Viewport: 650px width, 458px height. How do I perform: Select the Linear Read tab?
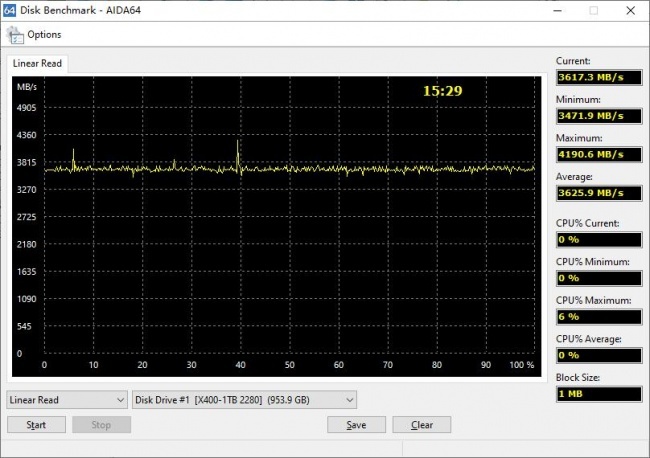37,63
